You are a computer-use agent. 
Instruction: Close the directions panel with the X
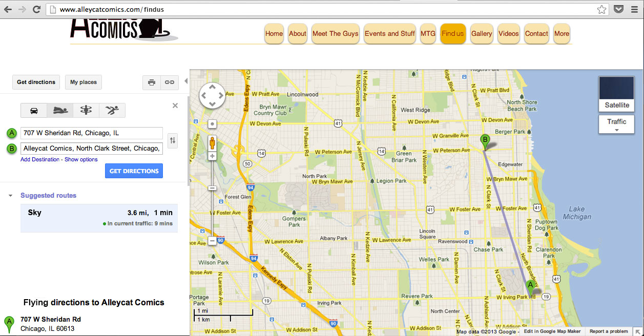(x=175, y=106)
